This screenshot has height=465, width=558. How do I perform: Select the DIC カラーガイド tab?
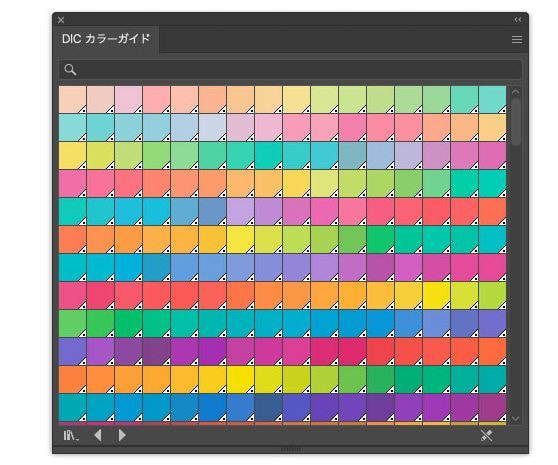(x=106, y=39)
